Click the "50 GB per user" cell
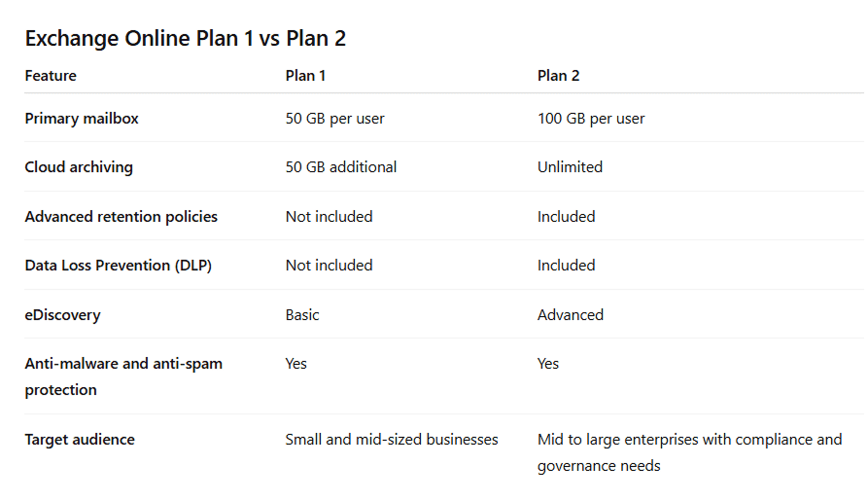868x501 pixels. click(335, 119)
